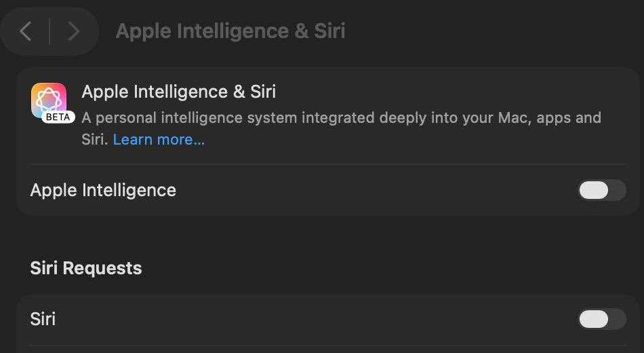
Task: Click the word Siri before Learn more
Action: (x=93, y=140)
